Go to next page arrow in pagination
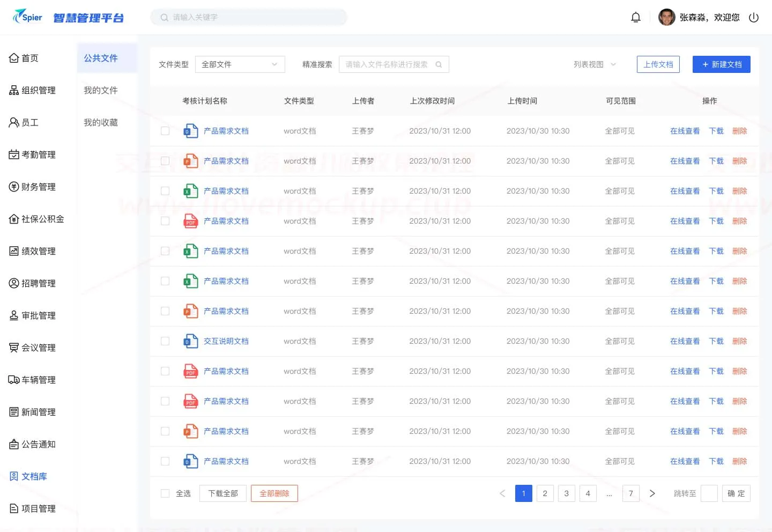 [x=652, y=493]
